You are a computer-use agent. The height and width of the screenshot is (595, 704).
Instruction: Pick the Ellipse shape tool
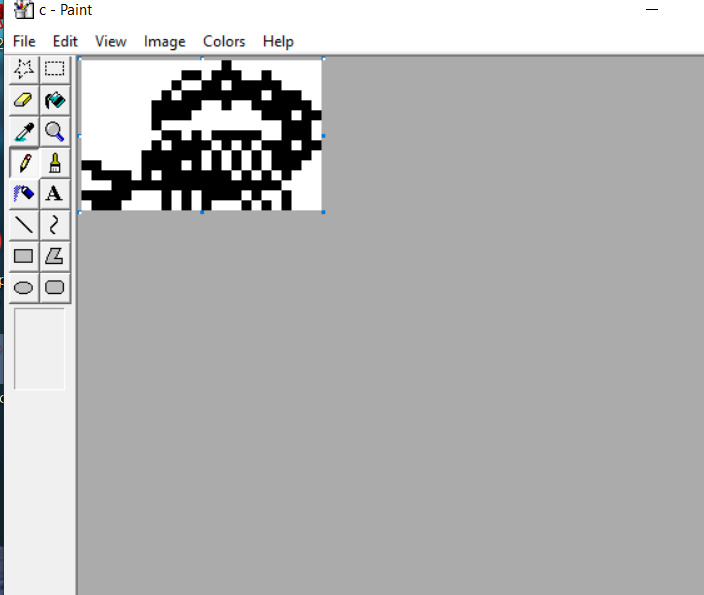[x=24, y=287]
